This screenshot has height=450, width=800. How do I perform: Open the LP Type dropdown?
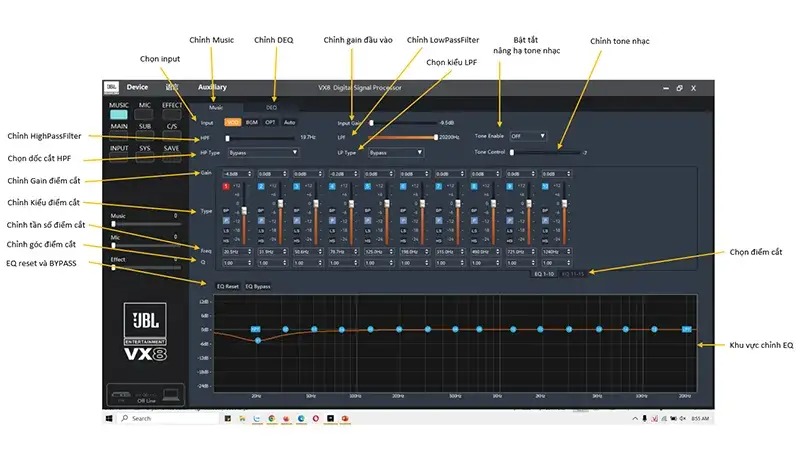coord(396,153)
